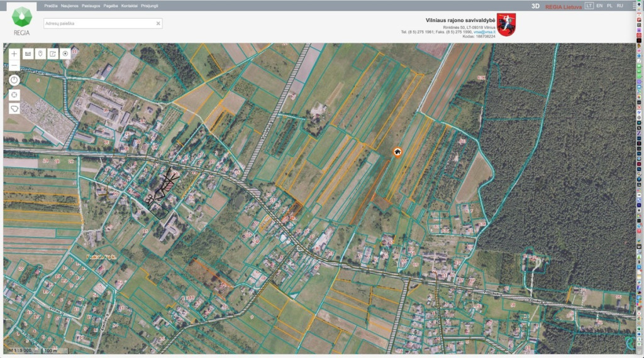
Task: Click the circular target tool in toolbar
Action: pyautogui.click(x=65, y=54)
